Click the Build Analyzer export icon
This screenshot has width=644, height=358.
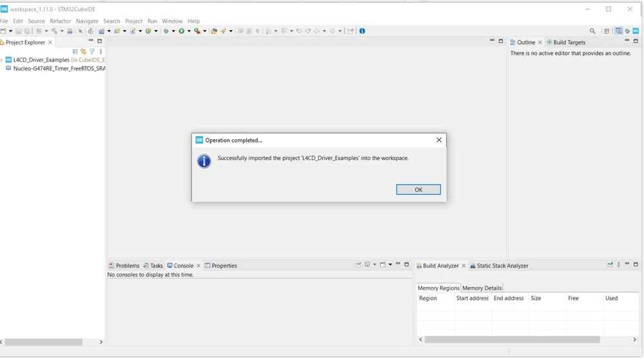click(x=610, y=264)
